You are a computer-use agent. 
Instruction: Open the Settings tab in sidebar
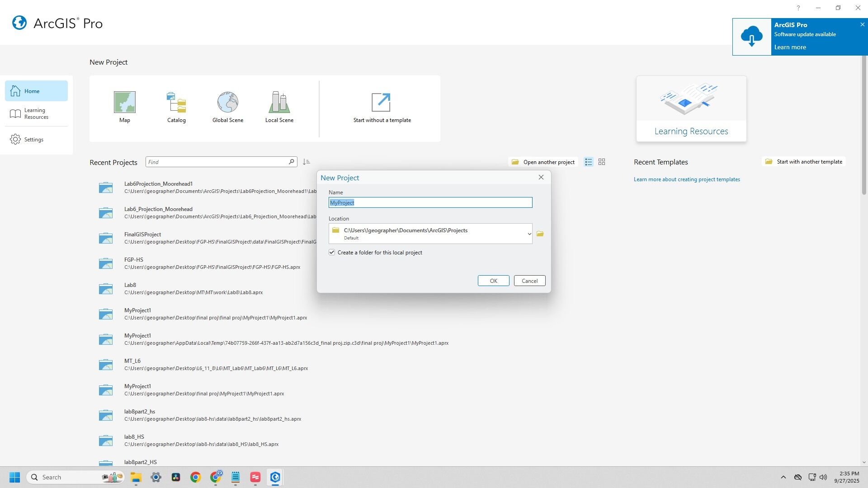[34, 140]
